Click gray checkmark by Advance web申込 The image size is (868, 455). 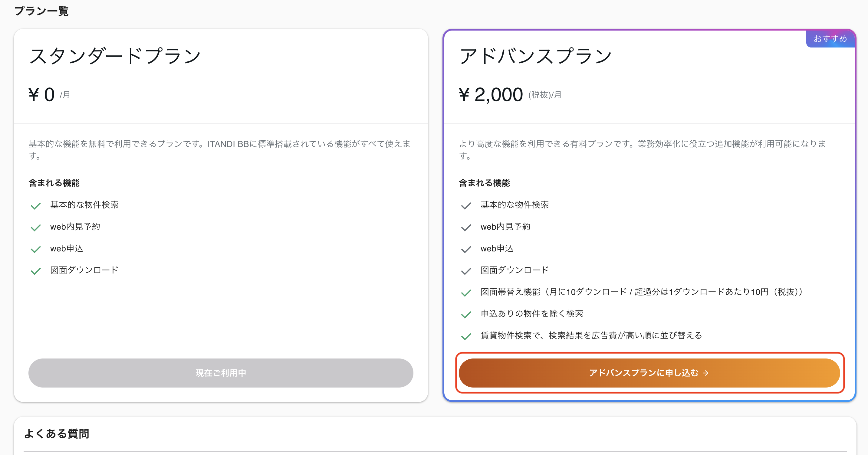466,250
